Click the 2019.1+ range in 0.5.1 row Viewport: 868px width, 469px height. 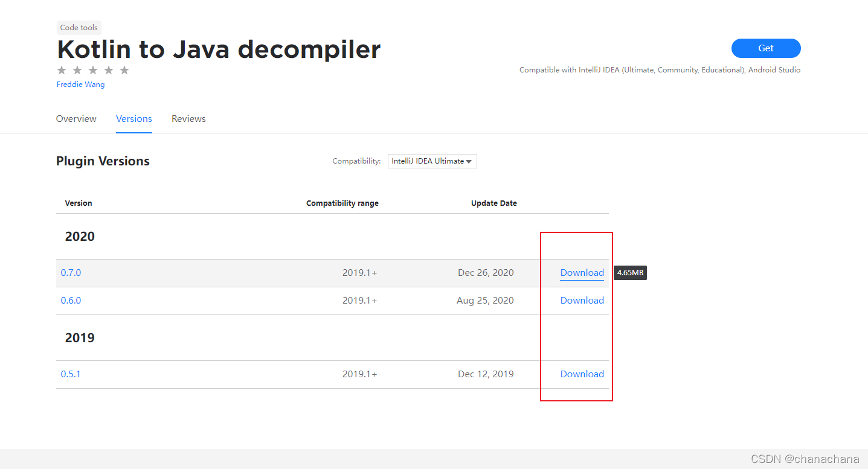click(359, 374)
